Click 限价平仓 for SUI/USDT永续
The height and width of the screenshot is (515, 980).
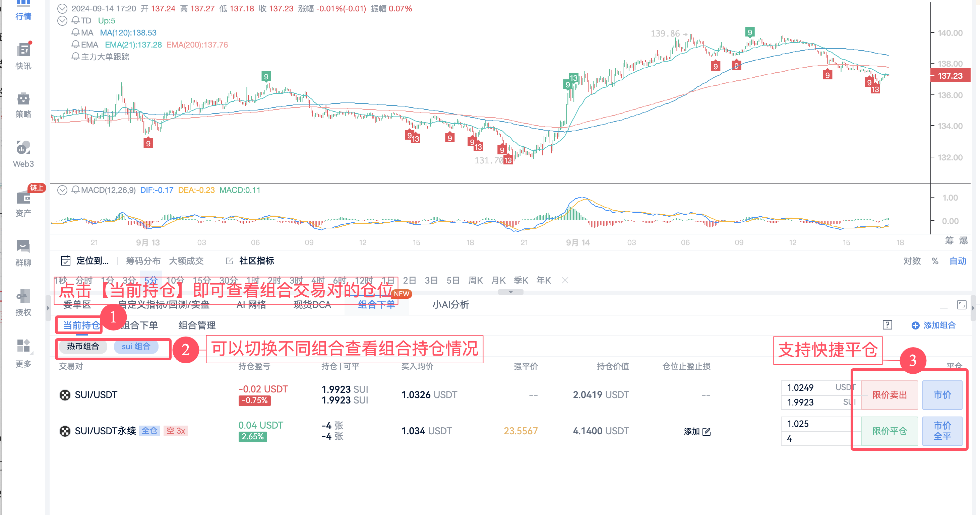(x=890, y=431)
